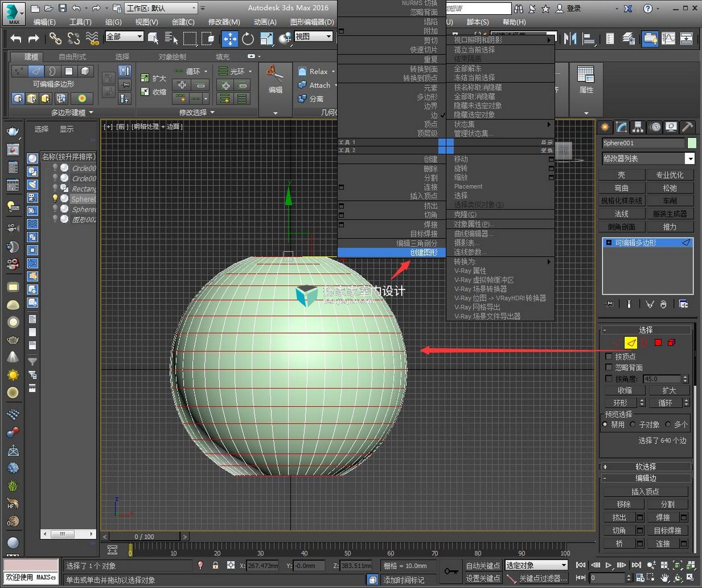Image resolution: width=702 pixels, height=588 pixels.
Task: Expand the 多边形建模 ribbon panel
Action: click(x=72, y=113)
